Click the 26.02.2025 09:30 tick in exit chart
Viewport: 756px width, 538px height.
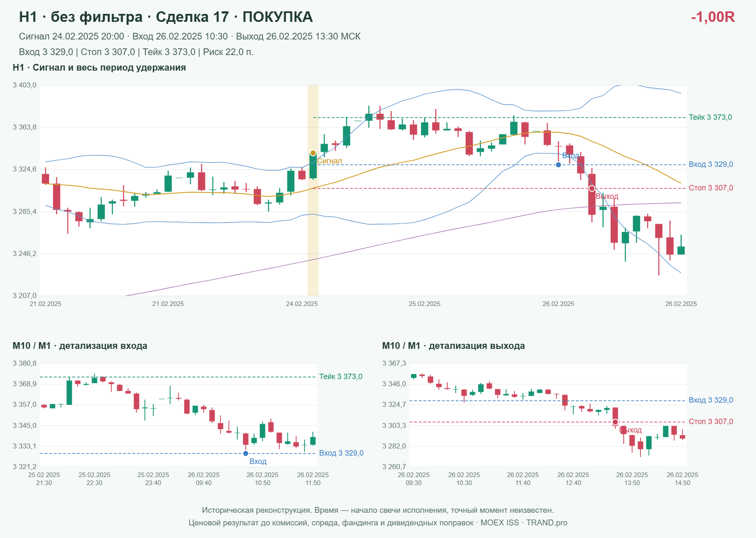[x=414, y=479]
